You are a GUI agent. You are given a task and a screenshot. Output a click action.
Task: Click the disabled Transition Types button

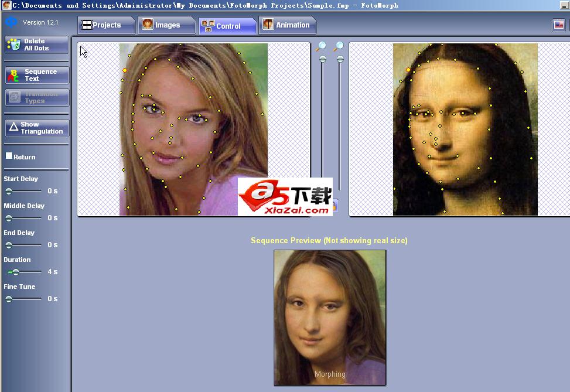pyautogui.click(x=37, y=97)
